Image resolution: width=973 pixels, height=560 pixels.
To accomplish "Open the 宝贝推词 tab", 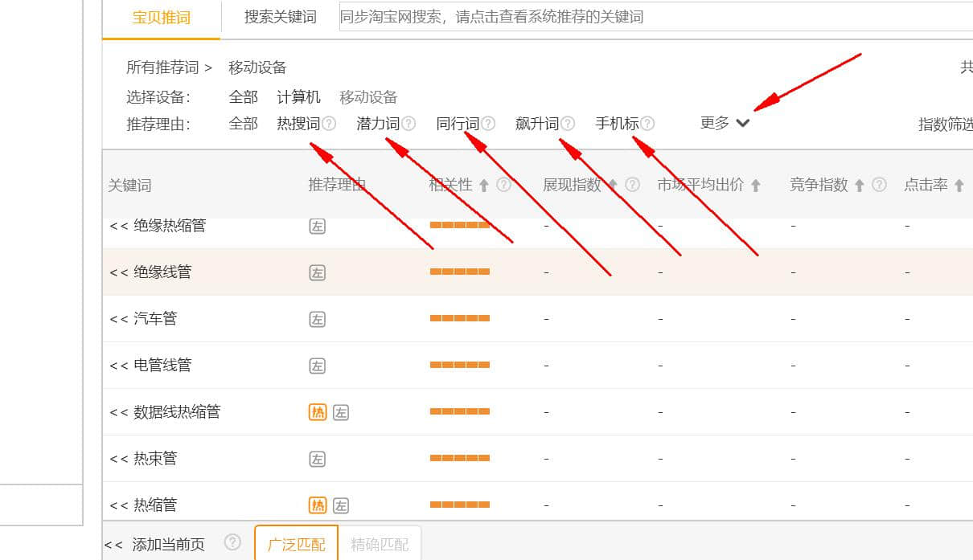I will pyautogui.click(x=161, y=17).
